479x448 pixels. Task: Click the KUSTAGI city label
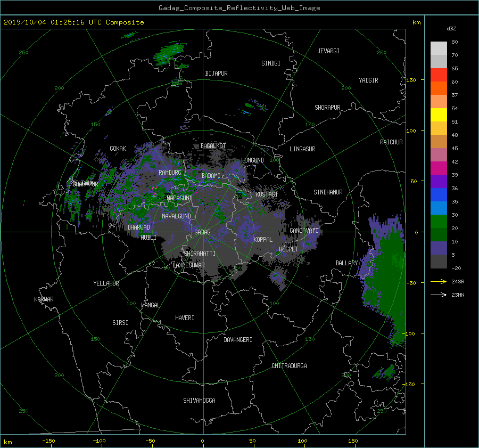(267, 194)
